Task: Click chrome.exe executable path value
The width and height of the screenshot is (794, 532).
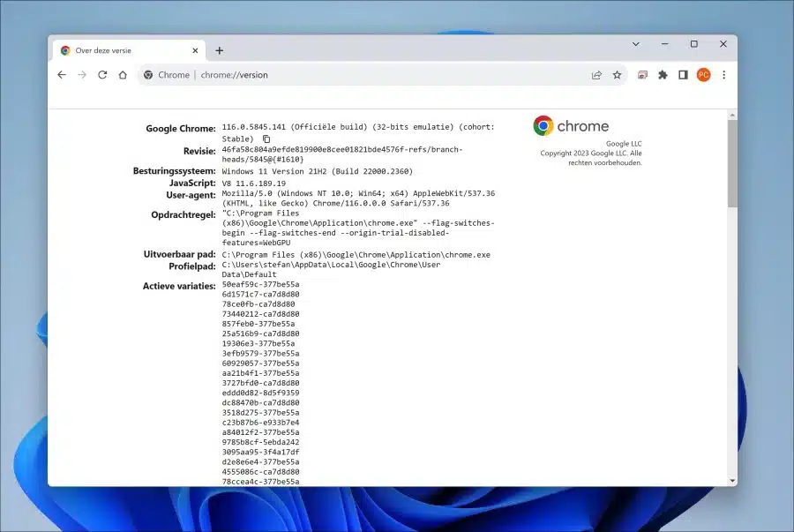Action: [x=356, y=255]
